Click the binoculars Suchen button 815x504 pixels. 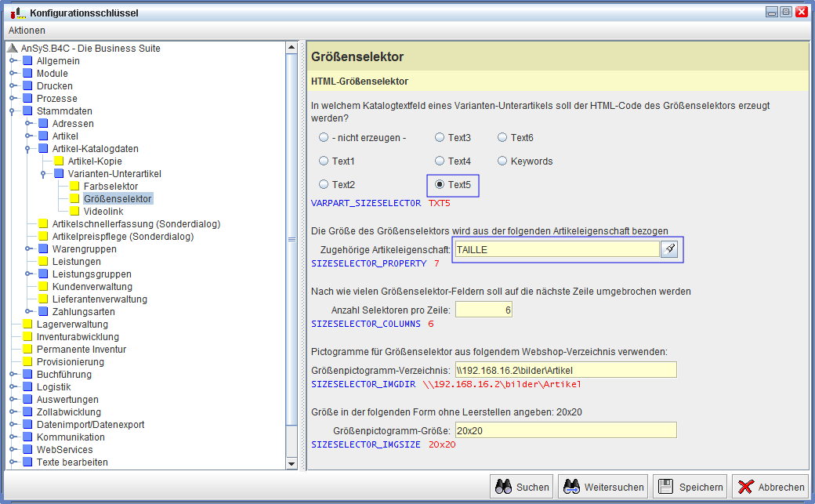[x=521, y=487]
